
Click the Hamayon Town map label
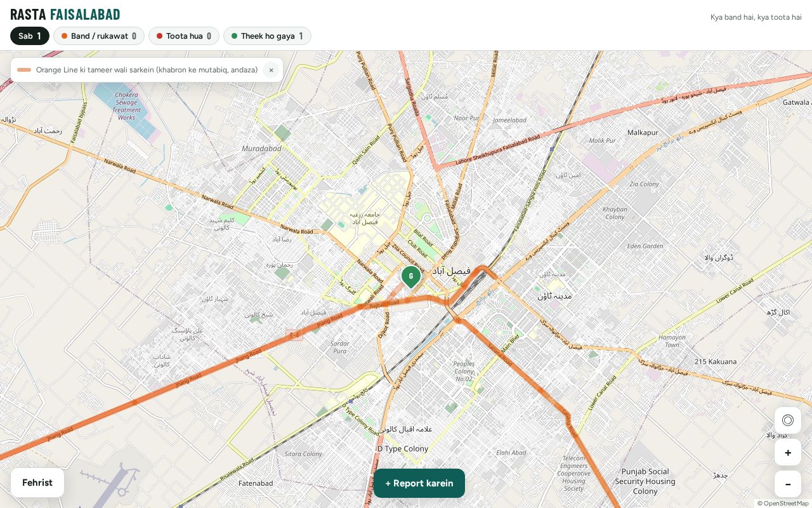(672, 341)
